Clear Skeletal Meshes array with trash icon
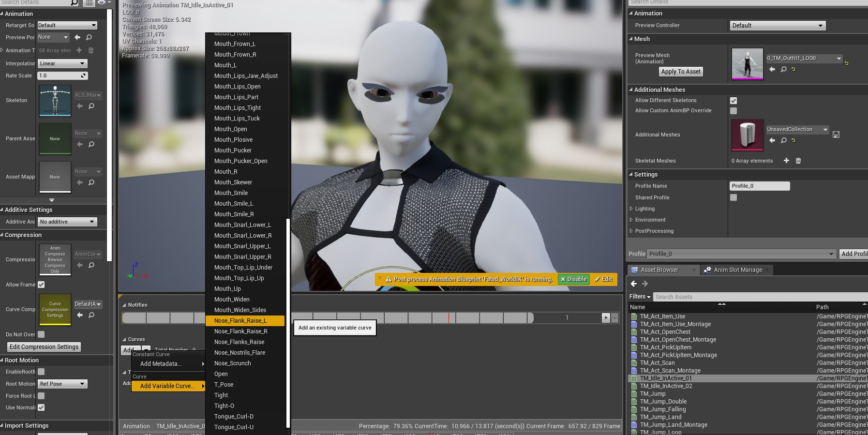Image resolution: width=868 pixels, height=435 pixels. 798,161
